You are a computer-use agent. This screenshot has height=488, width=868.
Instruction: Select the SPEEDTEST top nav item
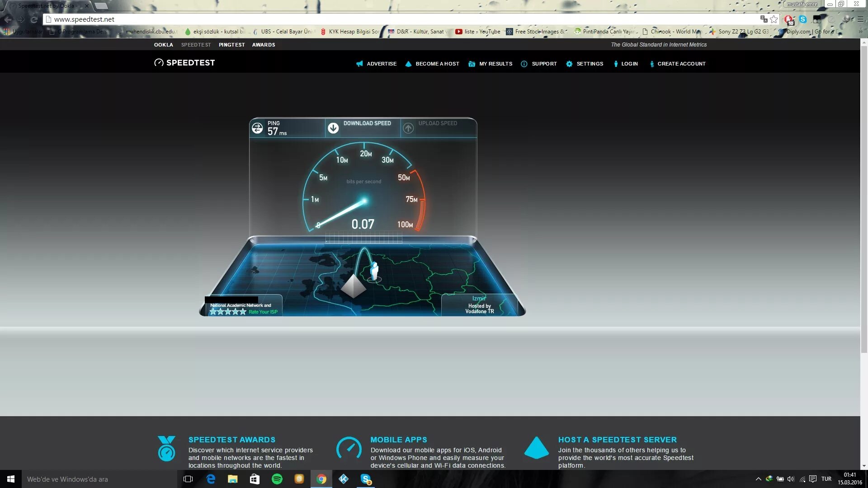click(x=196, y=45)
